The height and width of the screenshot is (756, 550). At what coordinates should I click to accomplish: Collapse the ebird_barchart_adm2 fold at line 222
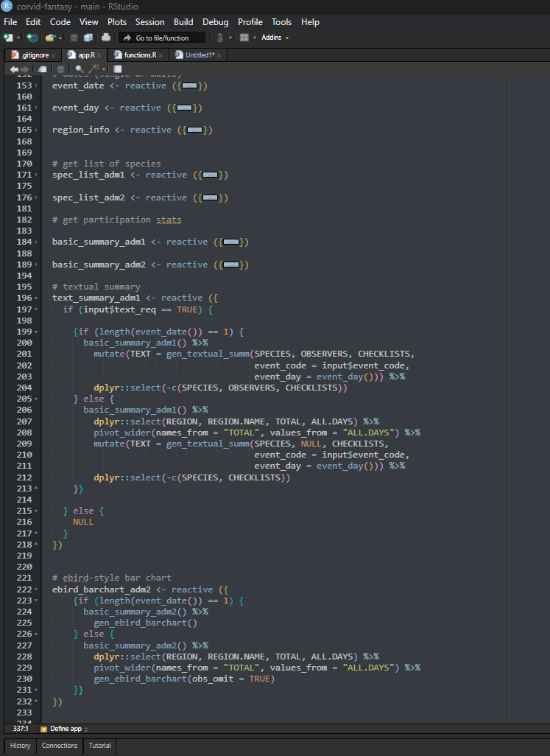click(x=37, y=589)
